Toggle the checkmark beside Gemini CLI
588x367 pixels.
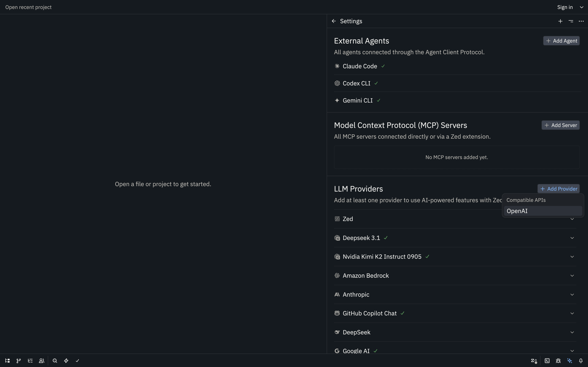pyautogui.click(x=378, y=100)
